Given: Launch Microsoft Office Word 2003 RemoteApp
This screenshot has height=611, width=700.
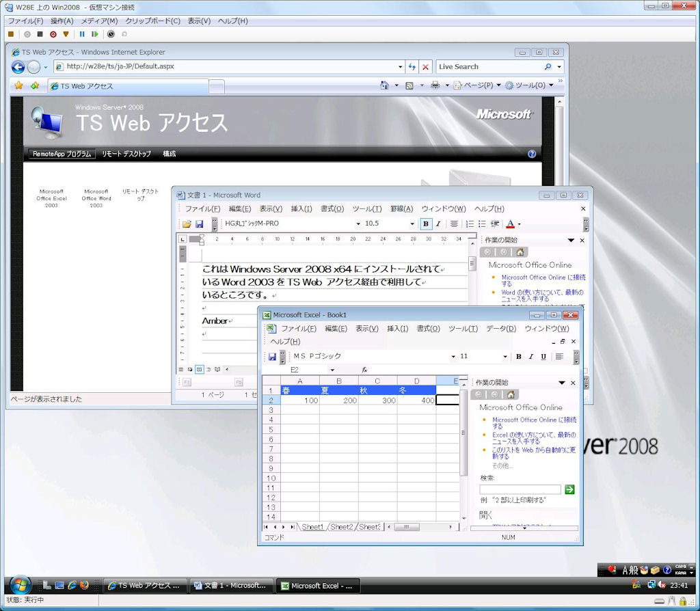Looking at the screenshot, I should (96, 198).
